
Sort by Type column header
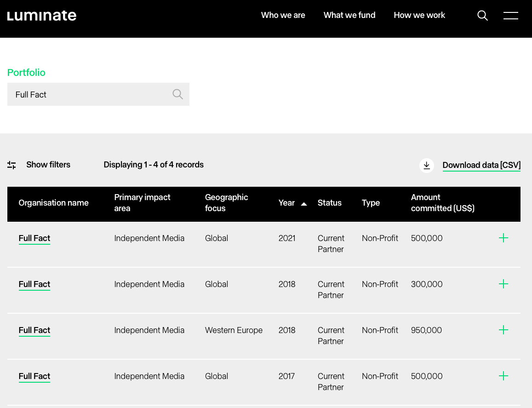pyautogui.click(x=371, y=203)
